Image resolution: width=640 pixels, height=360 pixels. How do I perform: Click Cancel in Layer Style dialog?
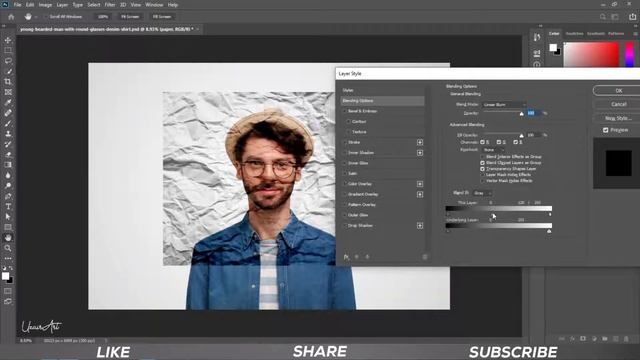[x=618, y=104]
